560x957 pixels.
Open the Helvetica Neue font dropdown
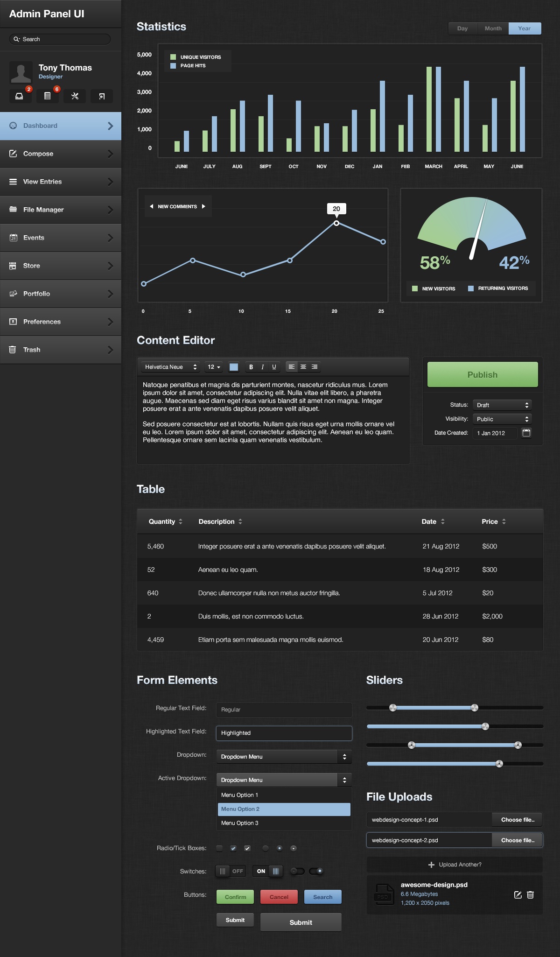click(x=171, y=367)
